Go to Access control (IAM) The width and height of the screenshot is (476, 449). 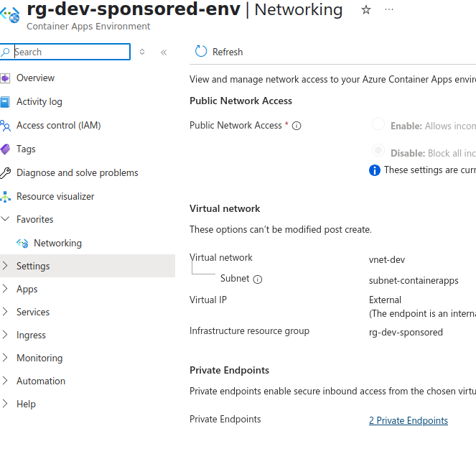(x=59, y=126)
